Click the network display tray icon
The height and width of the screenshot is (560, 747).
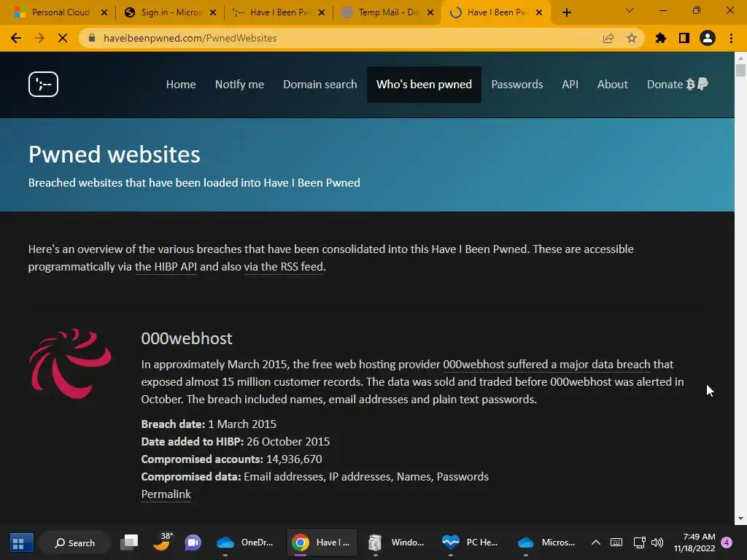(x=639, y=542)
